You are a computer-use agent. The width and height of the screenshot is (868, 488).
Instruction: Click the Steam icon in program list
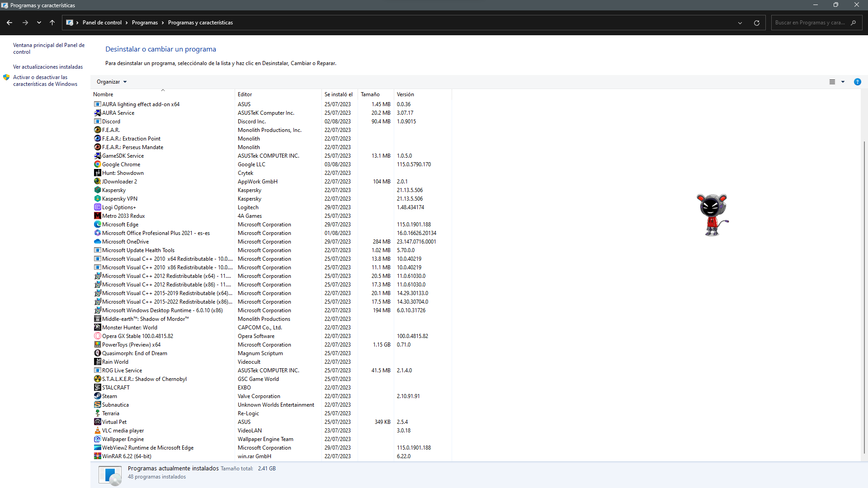click(97, 396)
